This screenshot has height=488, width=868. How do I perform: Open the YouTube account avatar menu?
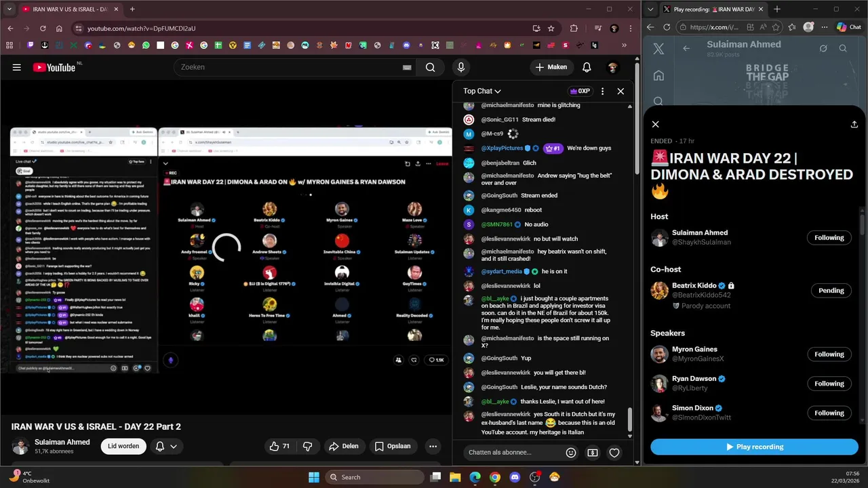click(x=612, y=67)
